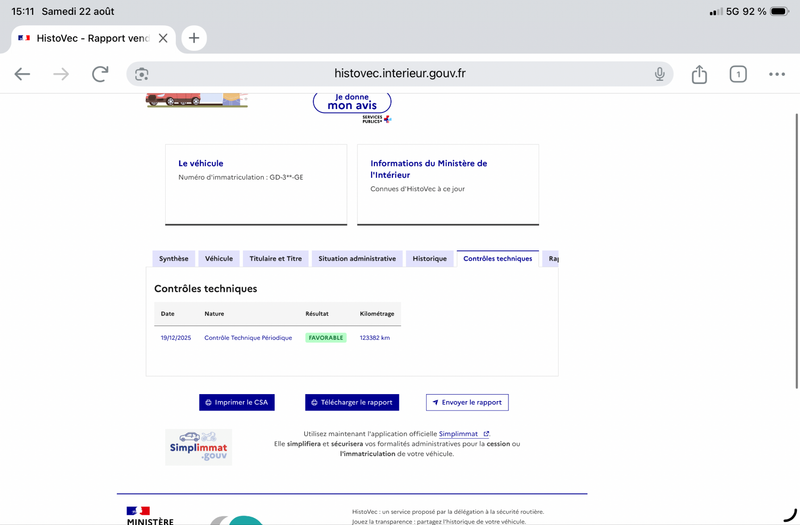Click Envoyer le rapport button
The image size is (800, 525).
pyautogui.click(x=467, y=403)
